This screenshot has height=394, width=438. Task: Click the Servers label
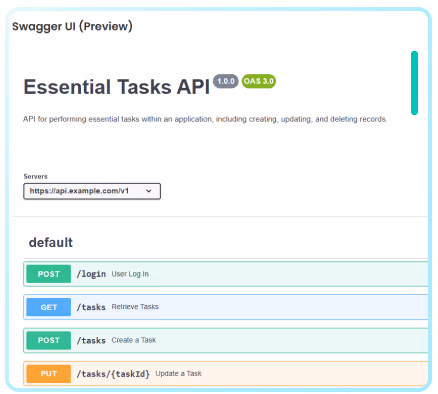click(35, 176)
